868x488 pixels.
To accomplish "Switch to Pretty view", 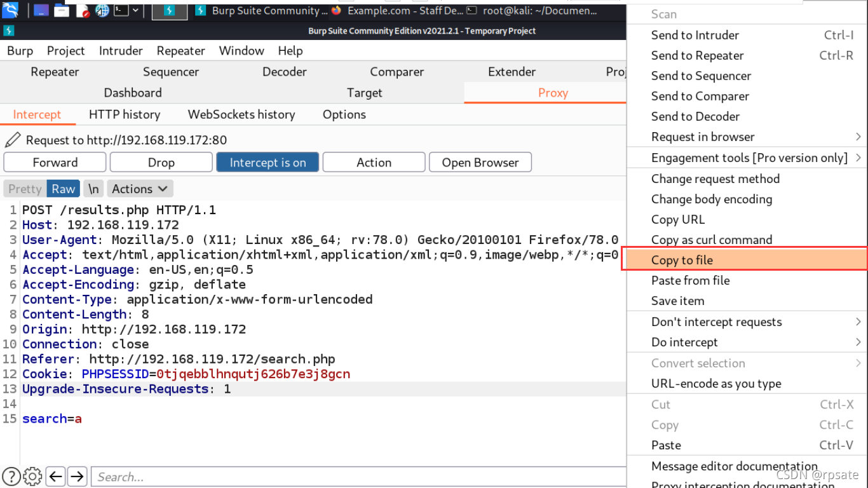I will (x=25, y=189).
